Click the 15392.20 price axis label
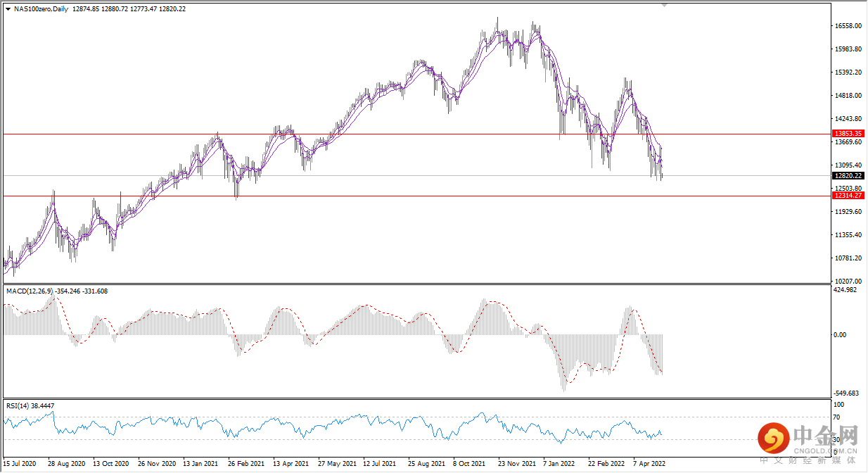Image resolution: width=868 pixels, height=473 pixels. pos(848,72)
